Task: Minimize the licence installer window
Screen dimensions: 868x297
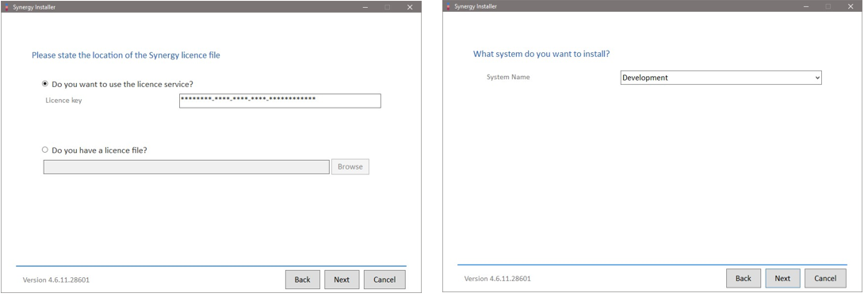Action: (365, 7)
